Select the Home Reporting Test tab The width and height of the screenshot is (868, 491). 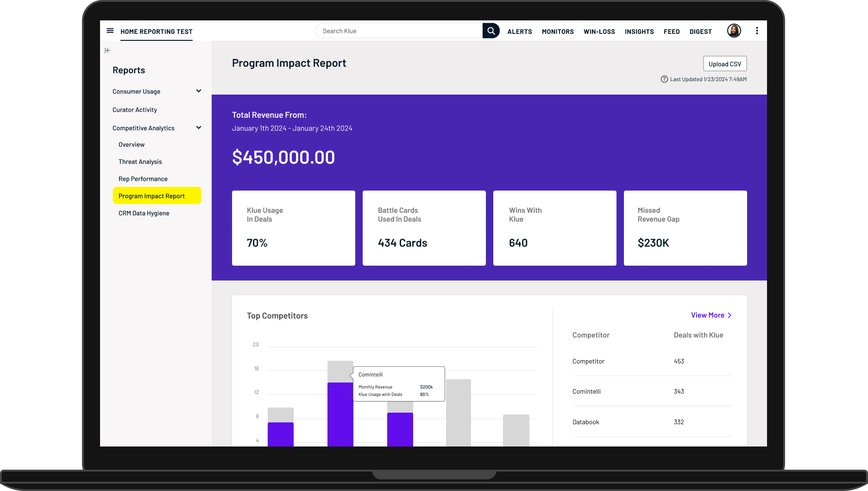pos(157,32)
